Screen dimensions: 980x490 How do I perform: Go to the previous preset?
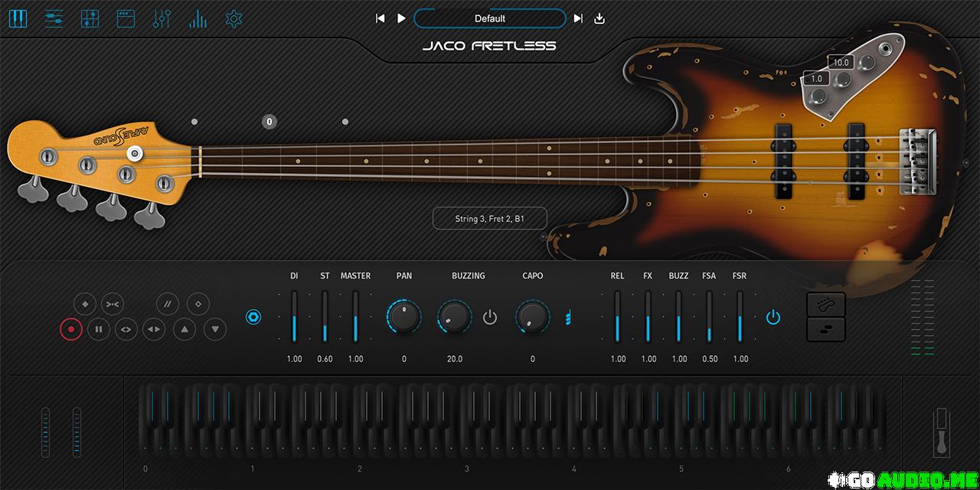click(381, 18)
